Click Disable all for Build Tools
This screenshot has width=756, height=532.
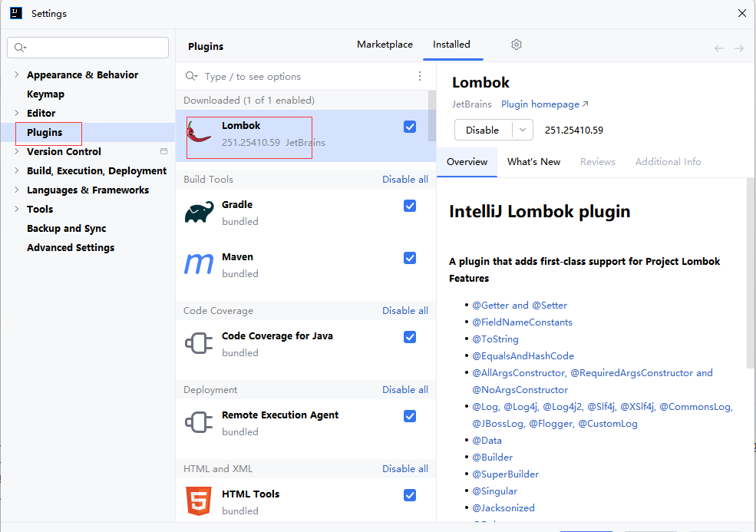[405, 180]
